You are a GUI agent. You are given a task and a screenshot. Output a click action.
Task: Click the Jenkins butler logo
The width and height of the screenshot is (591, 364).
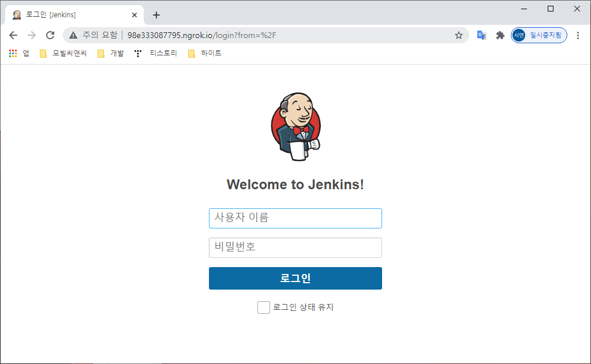coord(296,127)
